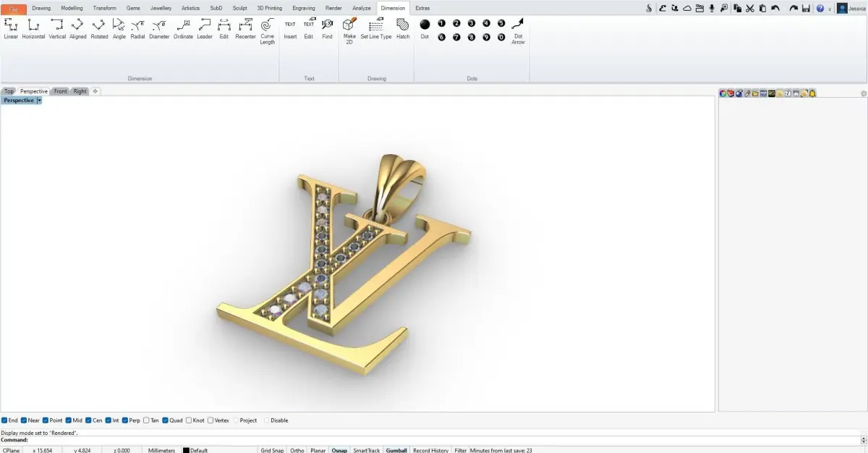
Task: Enable the Tan osnap checkbox
Action: point(147,420)
